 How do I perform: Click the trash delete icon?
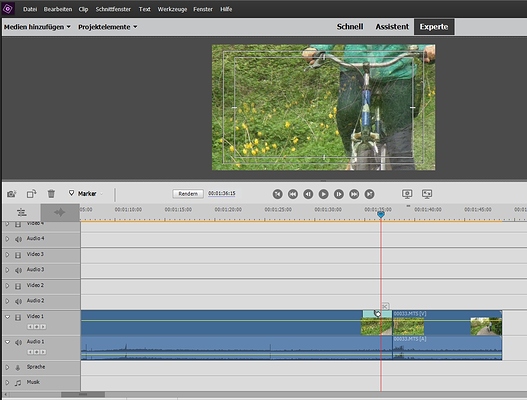point(51,194)
